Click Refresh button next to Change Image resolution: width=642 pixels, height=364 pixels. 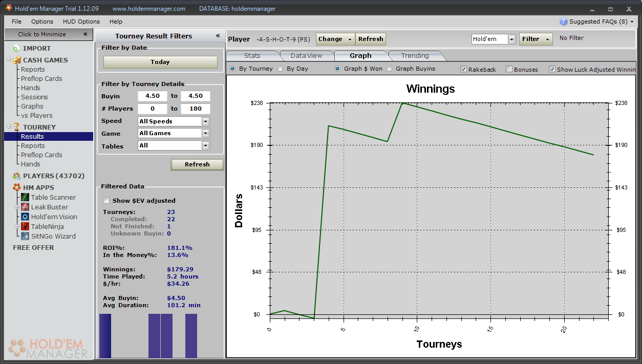click(371, 39)
